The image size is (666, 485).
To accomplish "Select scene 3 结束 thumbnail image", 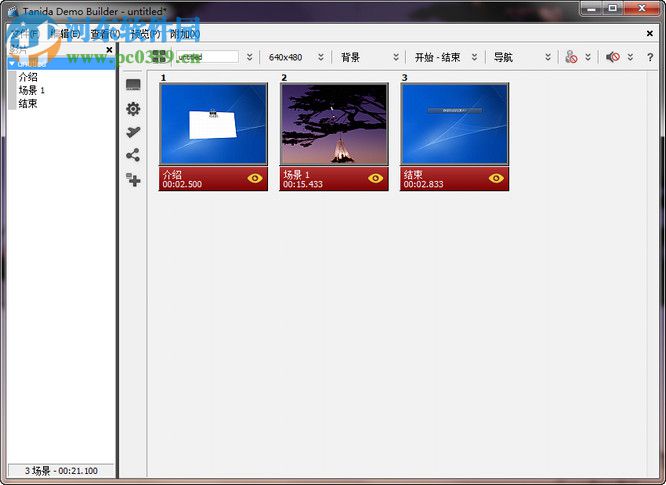I will [x=454, y=124].
